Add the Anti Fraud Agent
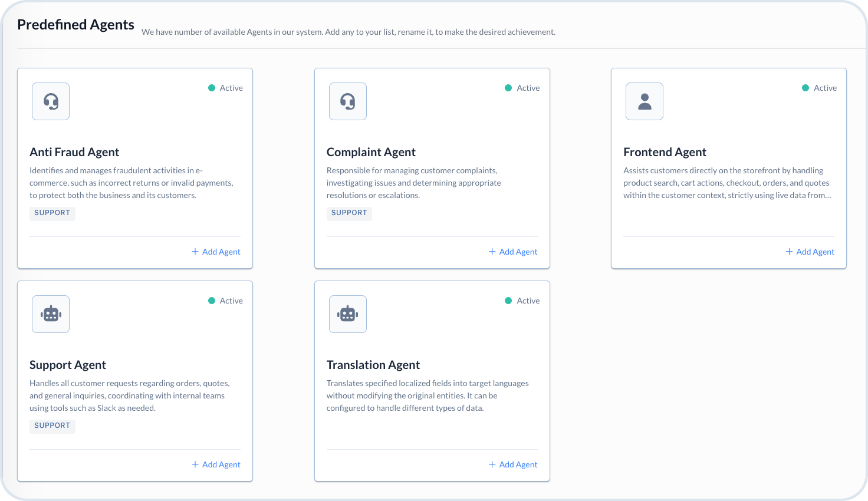The width and height of the screenshot is (868, 501). point(216,252)
